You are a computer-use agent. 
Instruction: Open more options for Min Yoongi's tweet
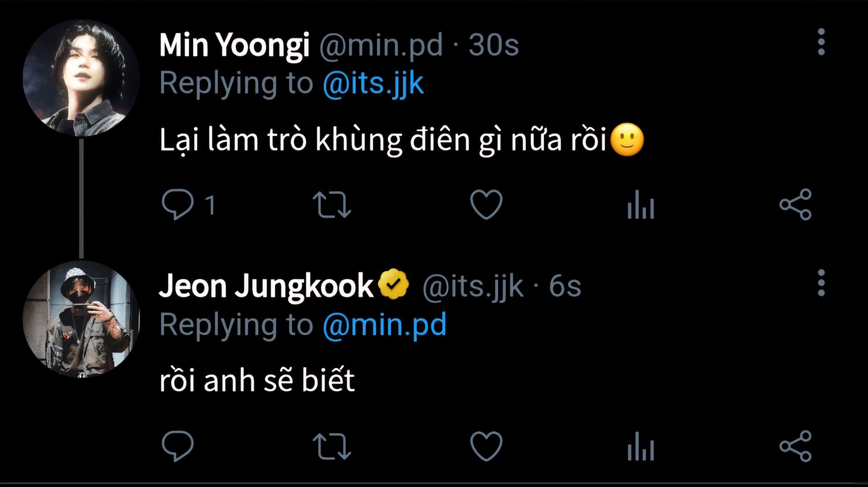pyautogui.click(x=821, y=42)
